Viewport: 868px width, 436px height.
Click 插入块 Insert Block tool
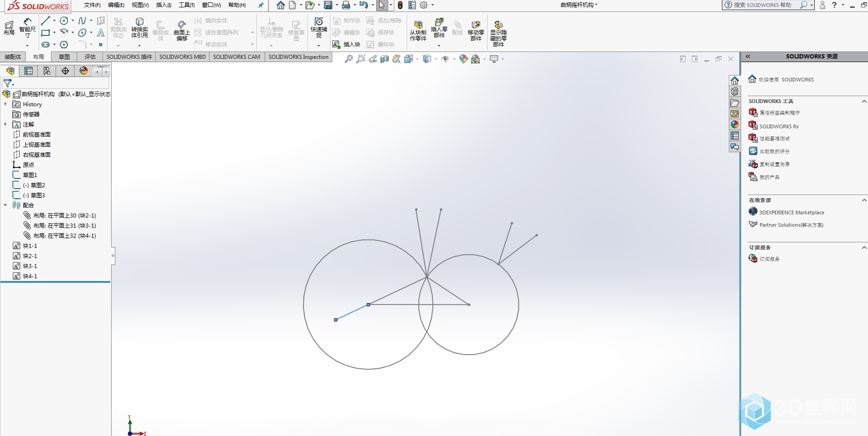(x=346, y=45)
